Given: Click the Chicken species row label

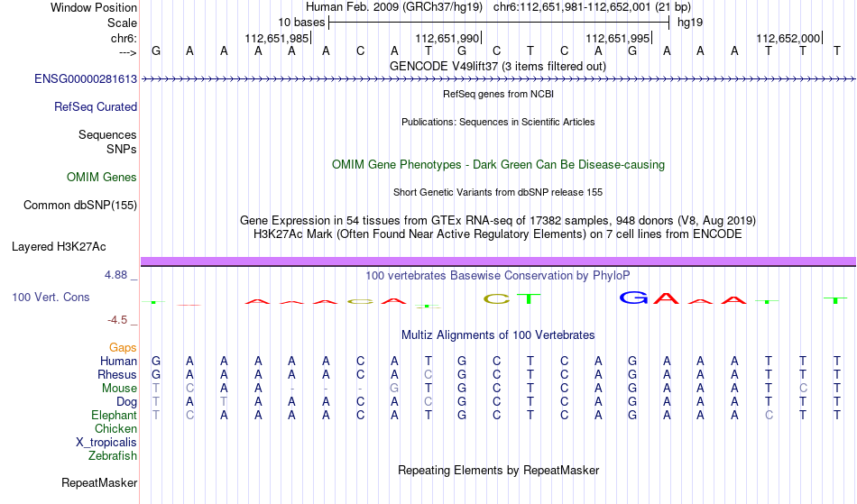Looking at the screenshot, I should pos(115,428).
